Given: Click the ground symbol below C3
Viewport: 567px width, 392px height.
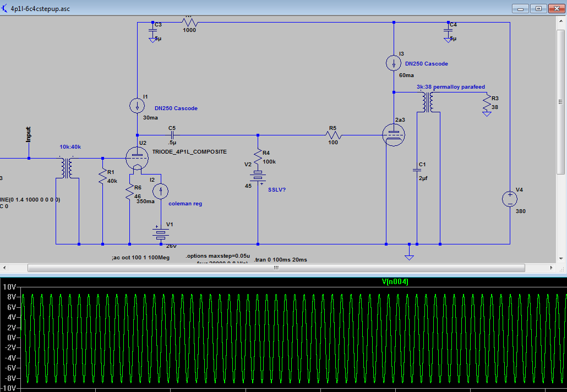Looking at the screenshot, I should [x=152, y=40].
